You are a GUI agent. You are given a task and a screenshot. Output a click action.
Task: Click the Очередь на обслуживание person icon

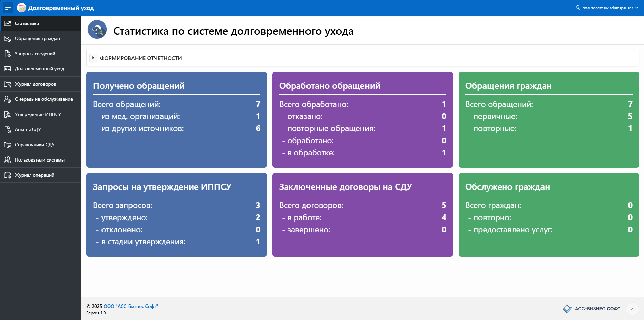(7, 99)
